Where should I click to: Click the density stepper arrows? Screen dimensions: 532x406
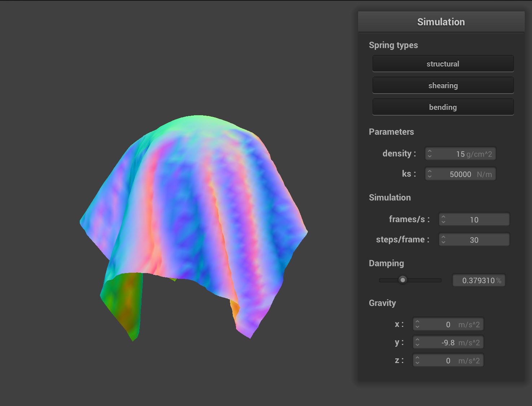point(429,154)
